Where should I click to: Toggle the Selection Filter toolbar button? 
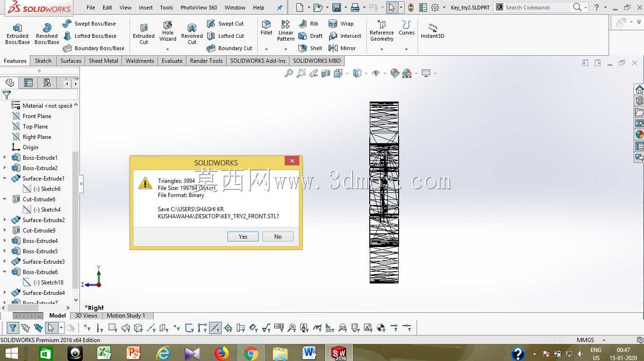pyautogui.click(x=13, y=328)
